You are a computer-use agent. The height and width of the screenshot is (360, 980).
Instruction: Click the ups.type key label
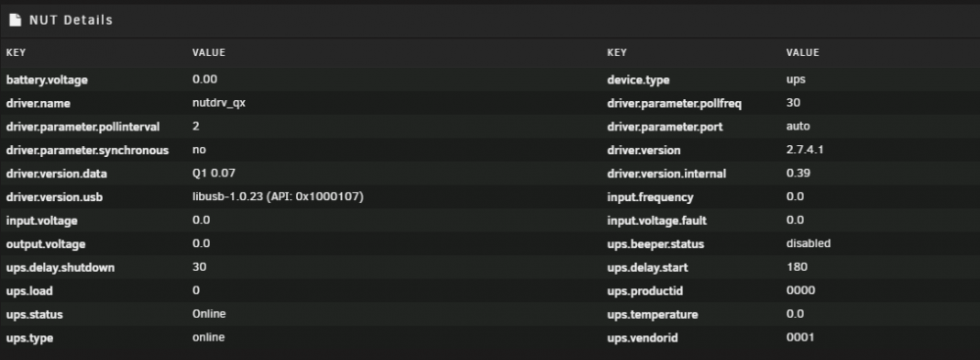(29, 338)
